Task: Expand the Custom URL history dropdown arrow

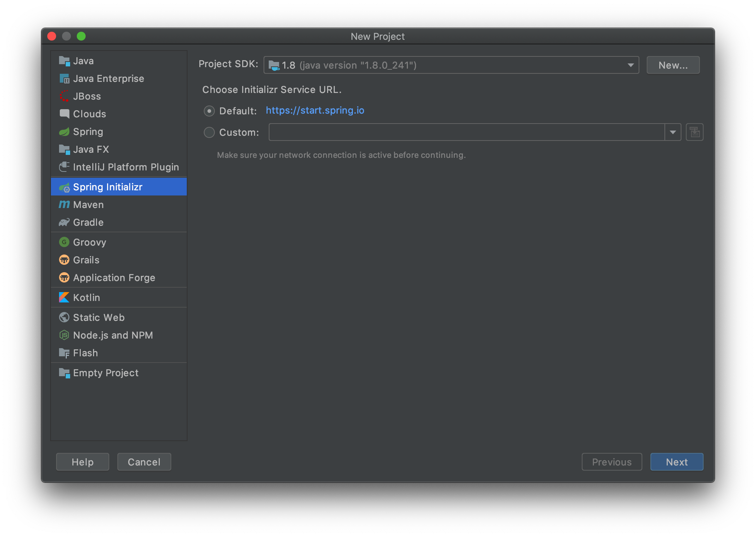Action: pyautogui.click(x=673, y=132)
